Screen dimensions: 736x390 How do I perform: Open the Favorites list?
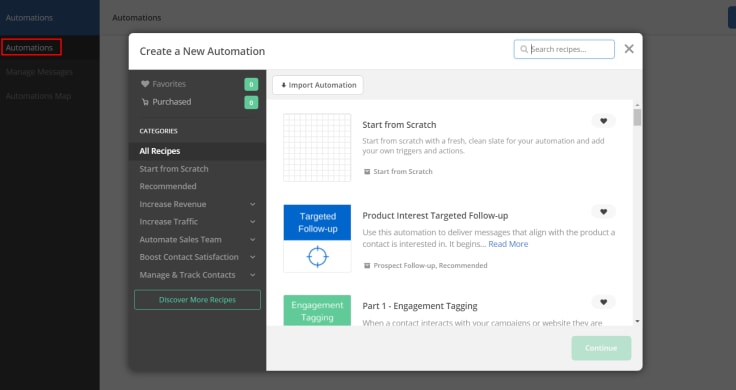169,84
